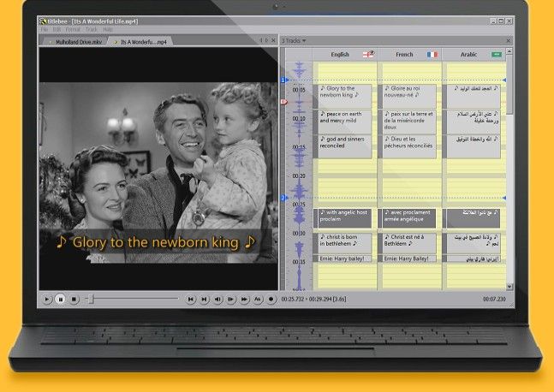Click the current time 00:07.230 readout

coord(494,299)
